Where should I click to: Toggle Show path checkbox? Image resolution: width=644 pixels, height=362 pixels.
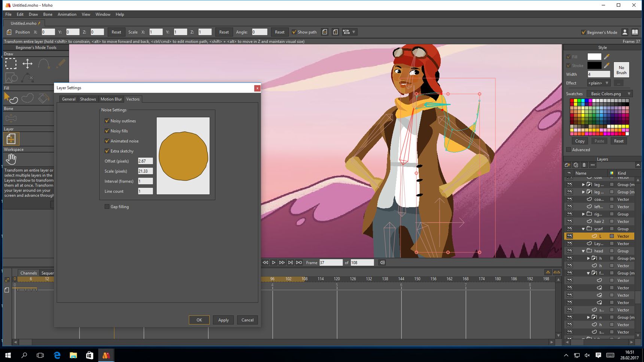pyautogui.click(x=294, y=32)
